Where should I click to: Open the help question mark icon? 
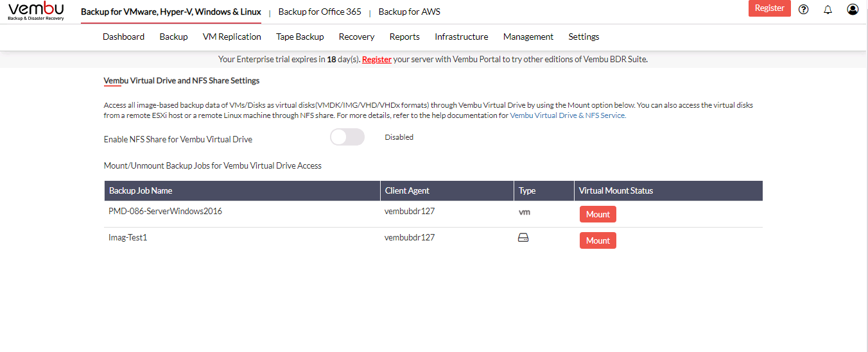803,10
